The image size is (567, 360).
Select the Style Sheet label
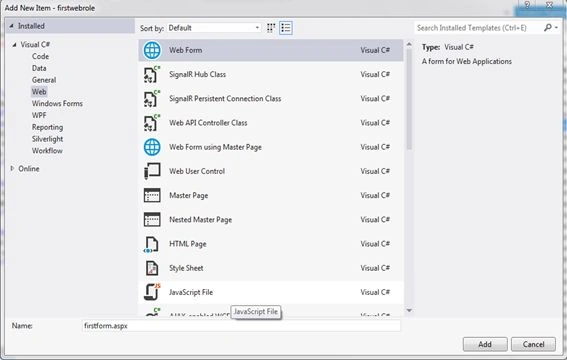[186, 268]
